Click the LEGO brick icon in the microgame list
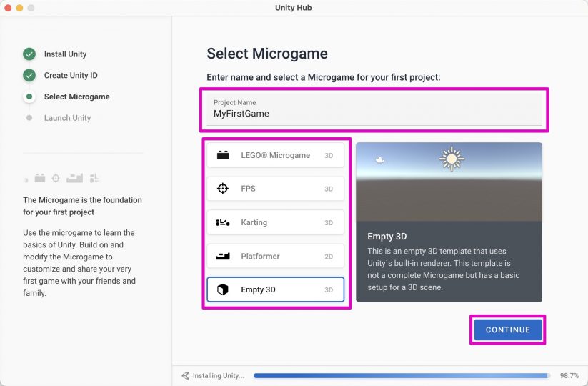This screenshot has height=386, width=588. coord(223,154)
